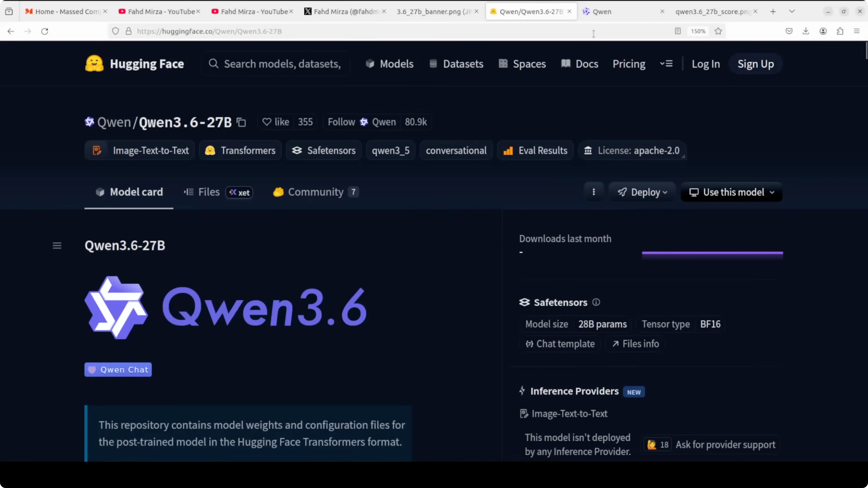Switch to the Files tab
868x488 pixels.
[x=209, y=192]
